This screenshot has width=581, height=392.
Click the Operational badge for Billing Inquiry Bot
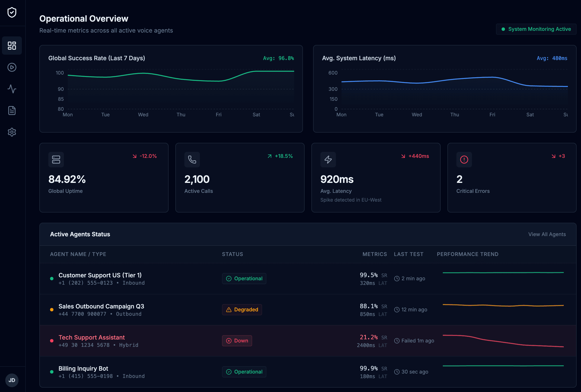tap(244, 372)
